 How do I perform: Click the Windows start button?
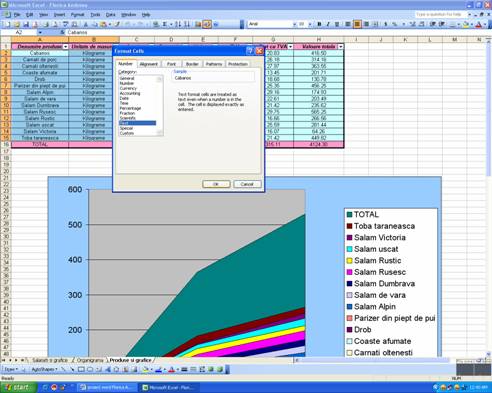click(18, 387)
